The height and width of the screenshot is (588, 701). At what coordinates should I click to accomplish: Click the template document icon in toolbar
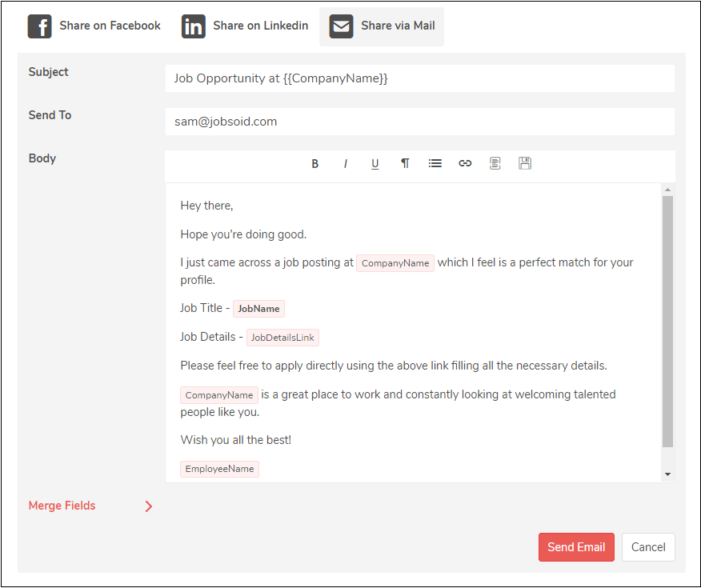[x=495, y=163]
